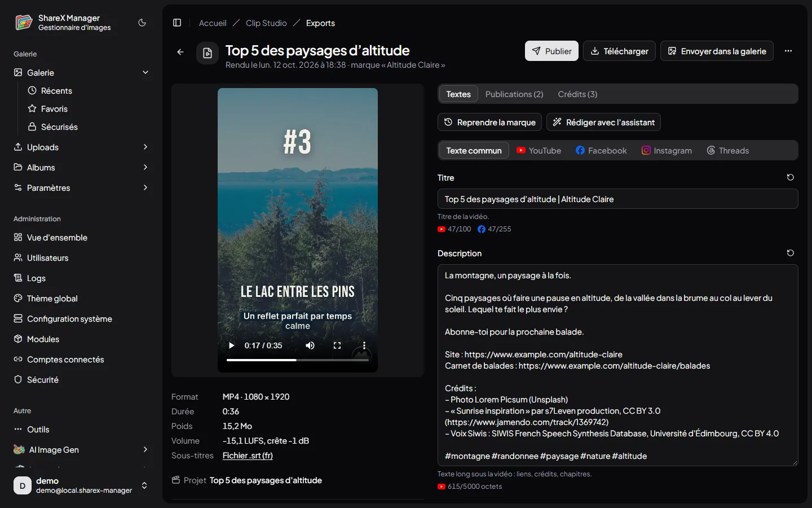812x508 pixels.
Task: Select the Facebook text tab
Action: 601,151
